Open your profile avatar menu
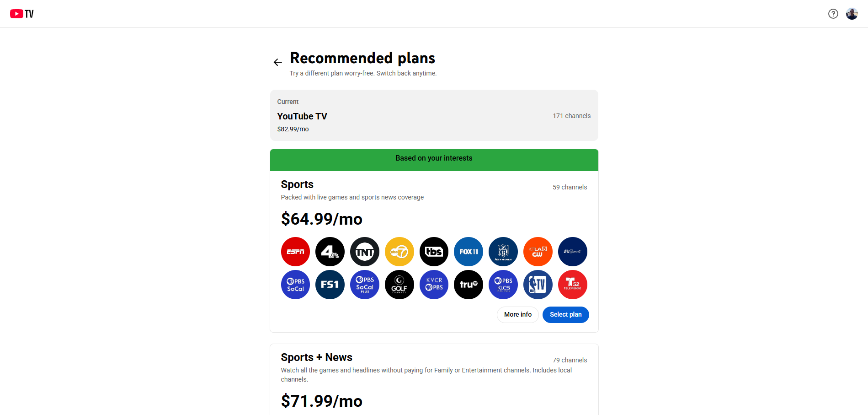The image size is (868, 415). tap(852, 14)
